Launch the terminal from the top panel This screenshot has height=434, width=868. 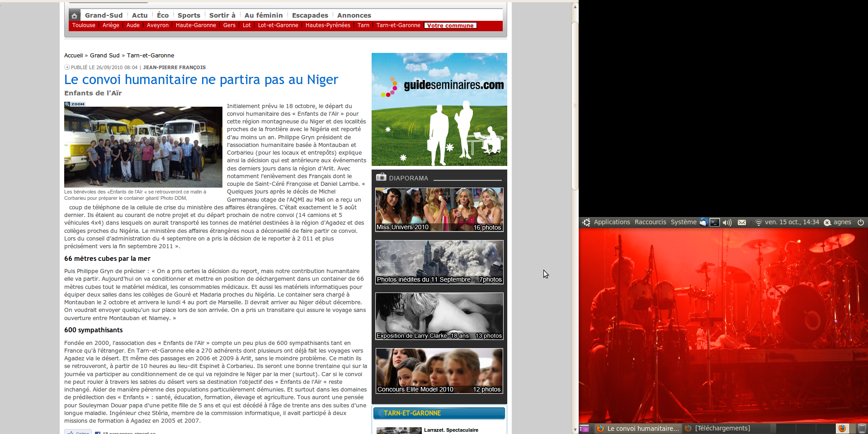tap(715, 222)
